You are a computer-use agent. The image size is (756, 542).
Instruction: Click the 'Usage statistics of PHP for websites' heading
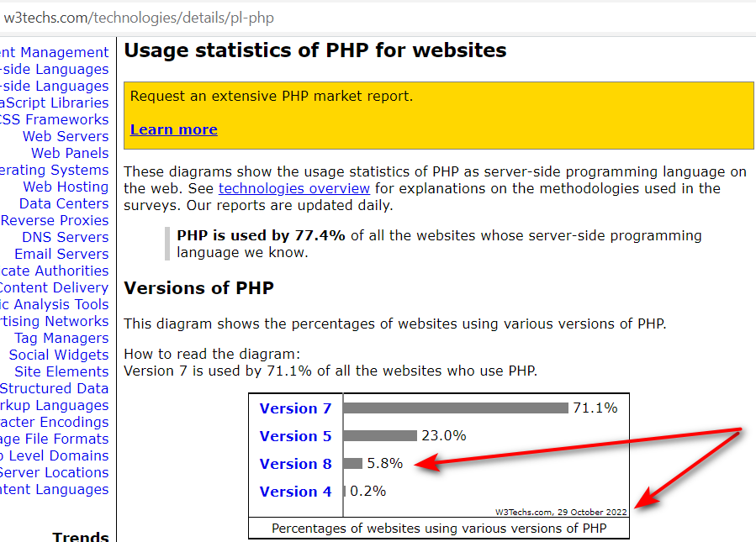tap(315, 50)
